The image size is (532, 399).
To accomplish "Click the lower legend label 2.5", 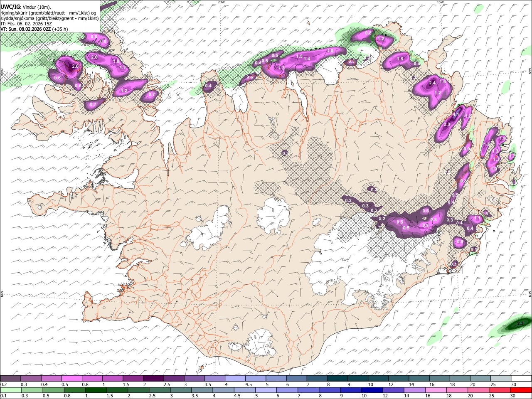I will (152, 396).
